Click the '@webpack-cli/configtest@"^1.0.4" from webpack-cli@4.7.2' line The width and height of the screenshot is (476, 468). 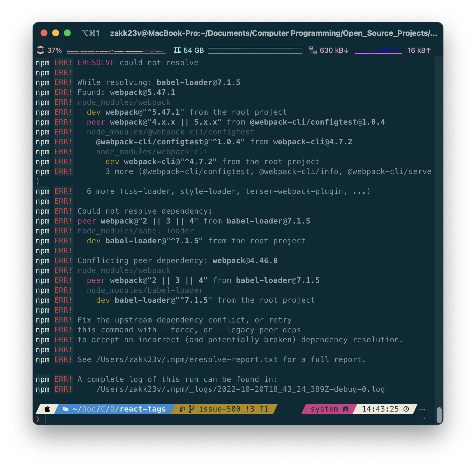pos(224,142)
